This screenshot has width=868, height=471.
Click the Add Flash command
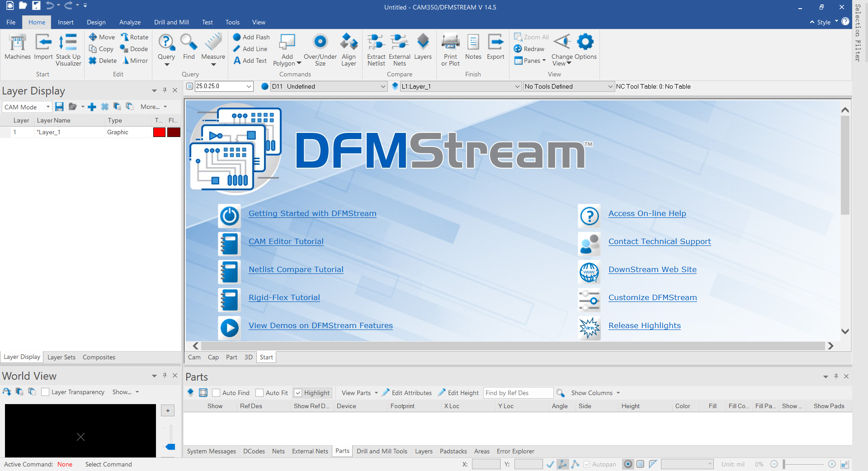tap(251, 37)
